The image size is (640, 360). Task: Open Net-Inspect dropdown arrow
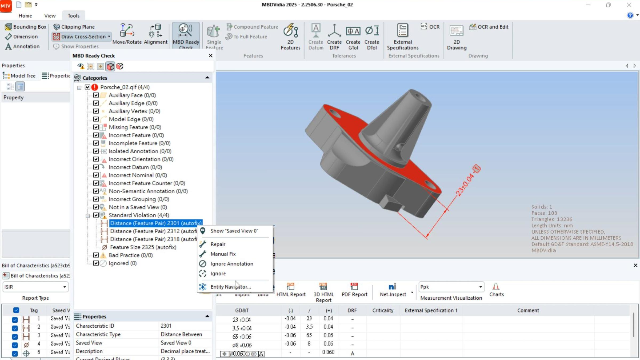(411, 293)
